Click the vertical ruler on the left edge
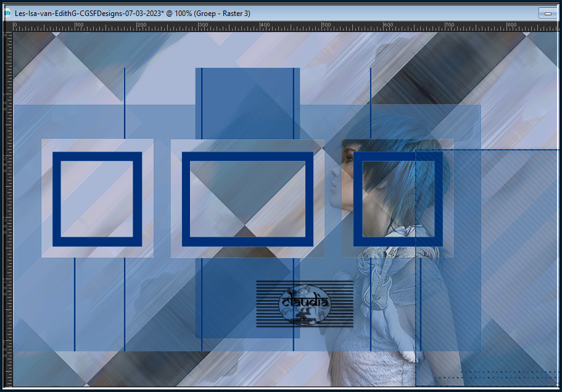 coord(8,210)
